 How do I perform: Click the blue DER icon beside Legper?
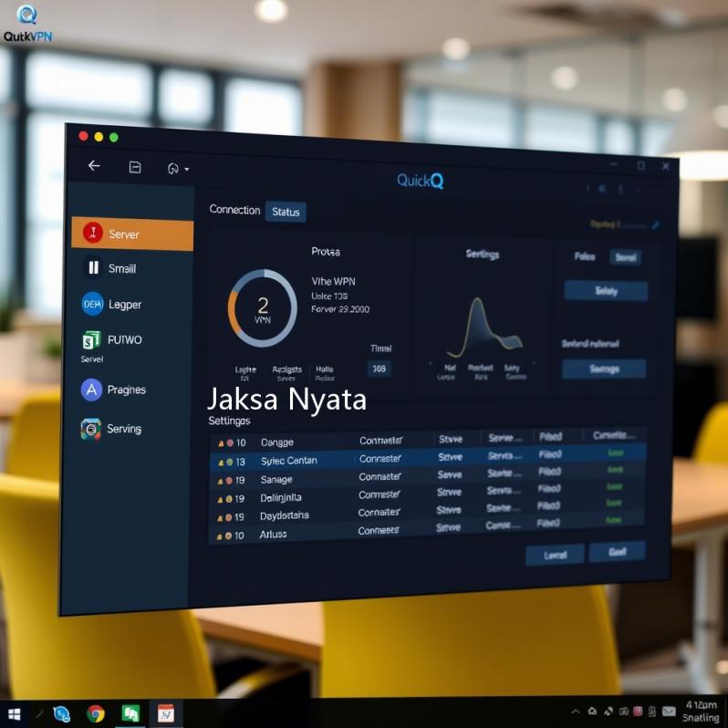[x=92, y=304]
